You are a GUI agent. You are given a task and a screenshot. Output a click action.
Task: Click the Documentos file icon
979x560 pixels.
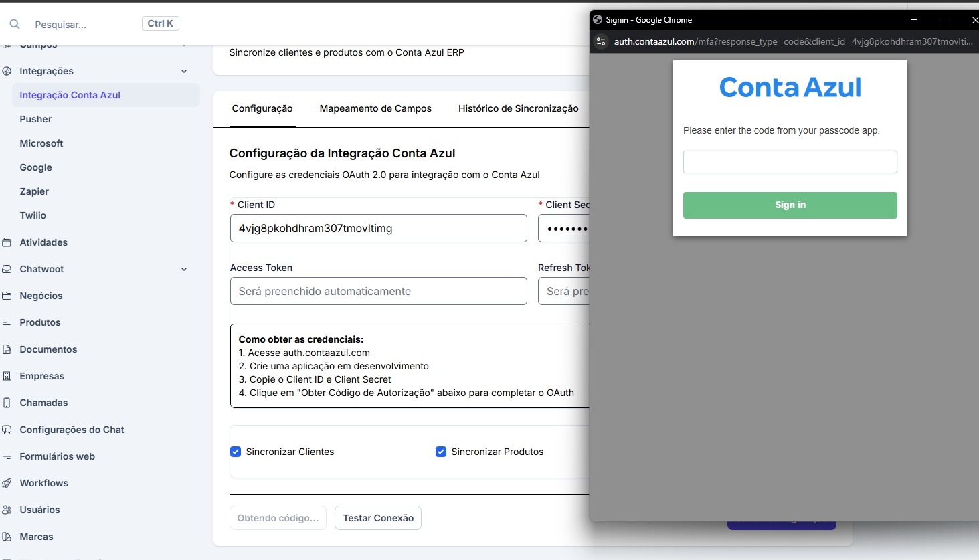[x=7, y=349]
